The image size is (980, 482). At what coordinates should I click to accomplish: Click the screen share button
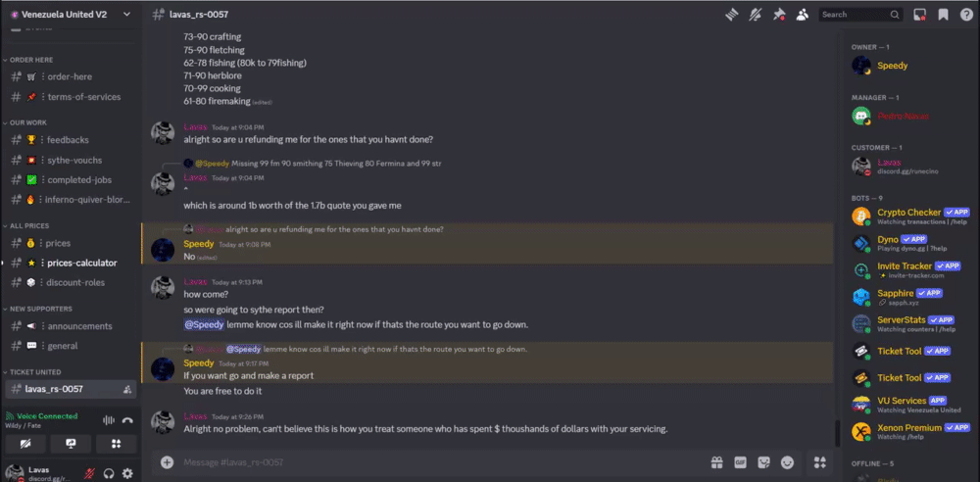(71, 444)
